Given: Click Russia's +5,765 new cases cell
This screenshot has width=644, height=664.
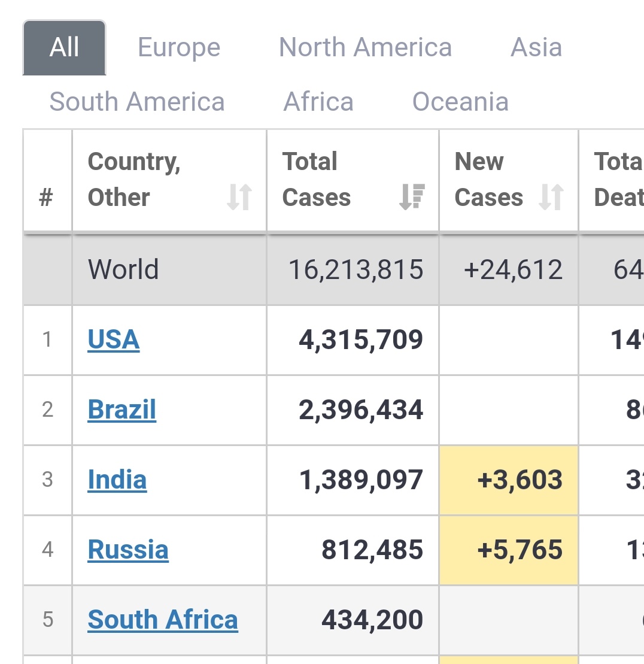Looking at the screenshot, I should (520, 550).
